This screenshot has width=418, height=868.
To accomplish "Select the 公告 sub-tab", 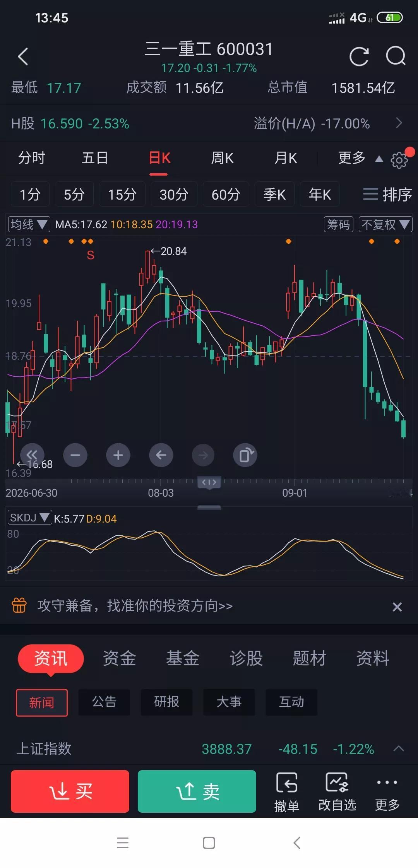I will pos(104,702).
